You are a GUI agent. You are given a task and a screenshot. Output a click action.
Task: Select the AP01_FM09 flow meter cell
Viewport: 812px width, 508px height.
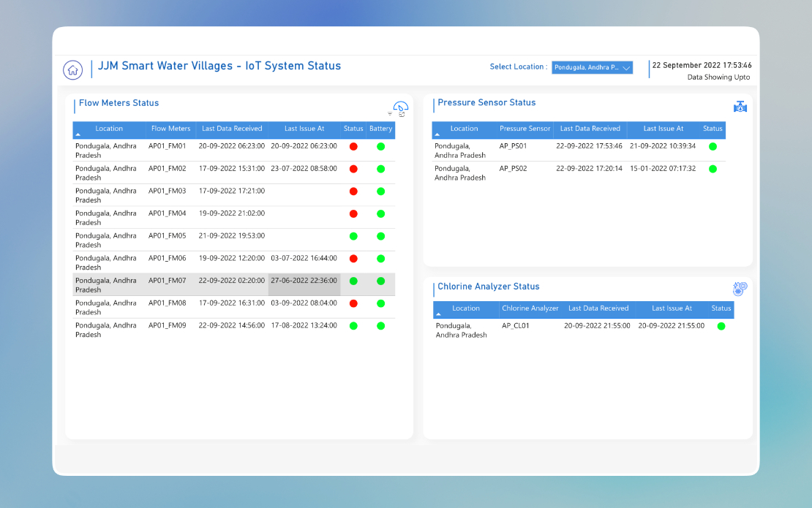pyautogui.click(x=168, y=325)
